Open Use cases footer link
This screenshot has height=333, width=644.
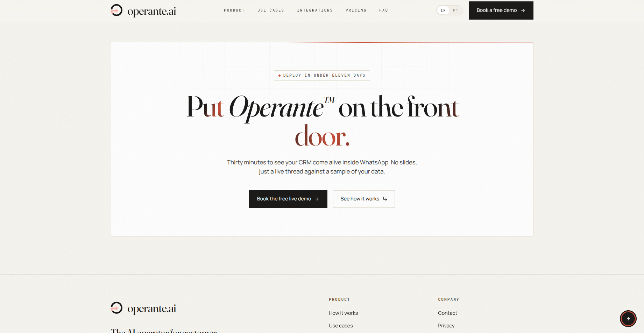341,326
